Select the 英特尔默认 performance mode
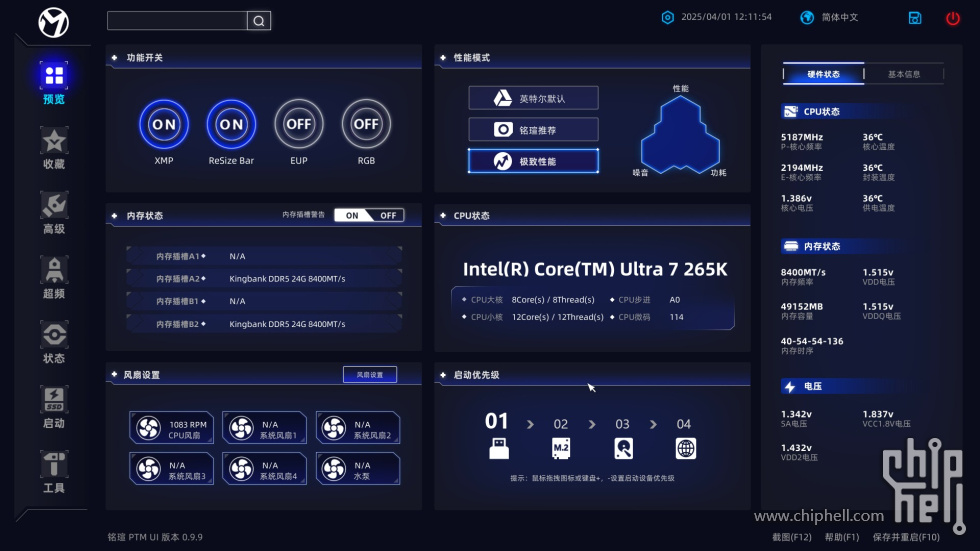Image resolution: width=980 pixels, height=551 pixels. tap(533, 98)
